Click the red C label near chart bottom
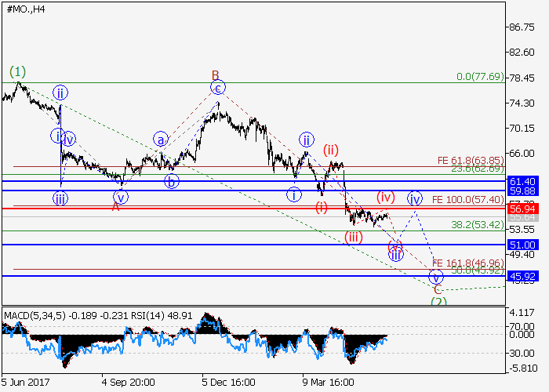The image size is (549, 392). point(437,289)
